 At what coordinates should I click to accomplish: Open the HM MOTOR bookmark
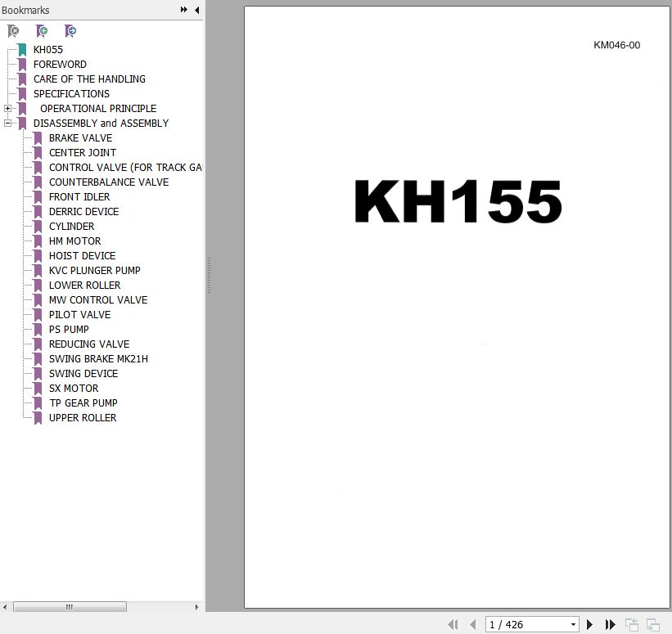74,241
